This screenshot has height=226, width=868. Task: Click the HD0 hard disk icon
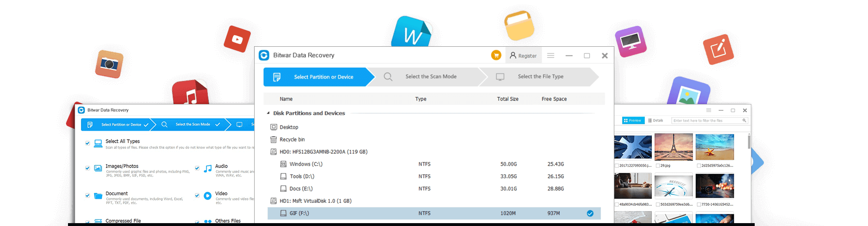click(x=273, y=152)
